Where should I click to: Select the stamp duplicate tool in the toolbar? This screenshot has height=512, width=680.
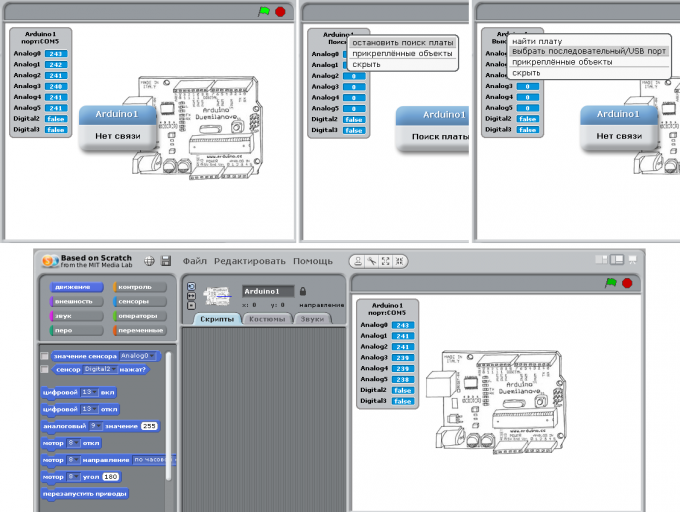tap(358, 261)
